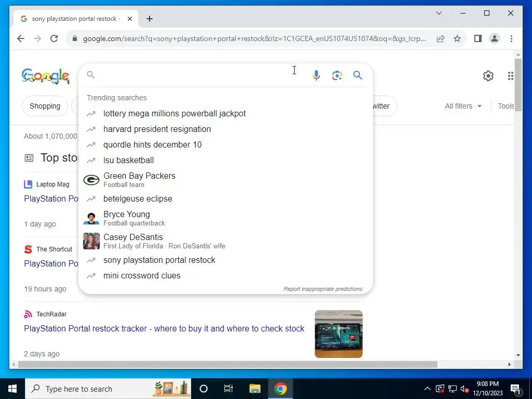This screenshot has height=399, width=532.
Task: Click The Shortcut source name
Action: point(54,249)
